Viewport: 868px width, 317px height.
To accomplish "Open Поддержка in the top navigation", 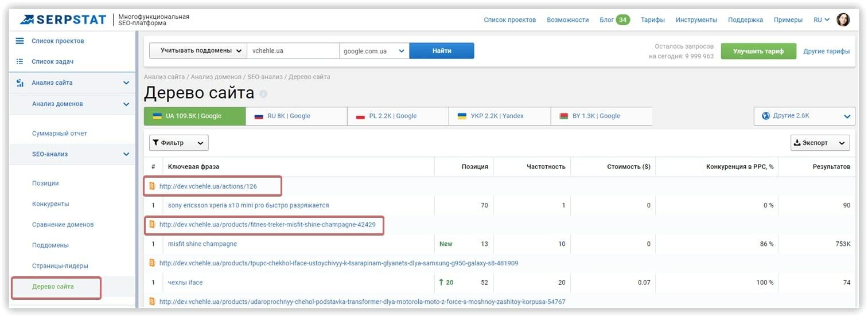I will point(745,19).
